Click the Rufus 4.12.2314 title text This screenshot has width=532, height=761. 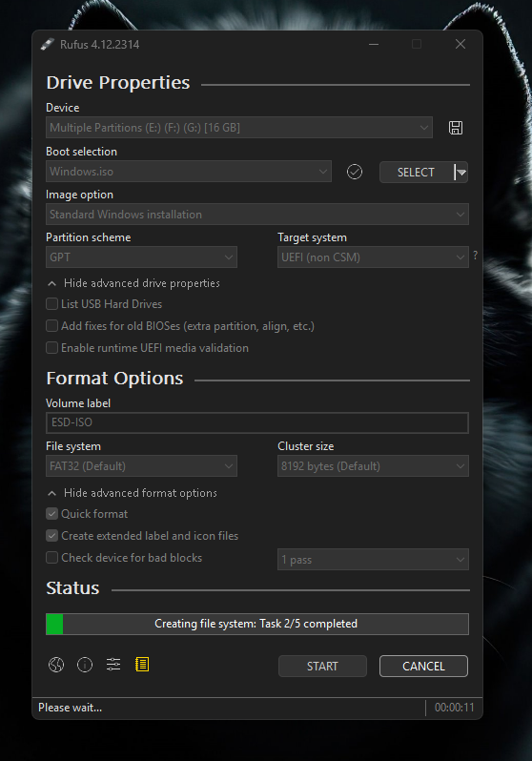pos(99,45)
